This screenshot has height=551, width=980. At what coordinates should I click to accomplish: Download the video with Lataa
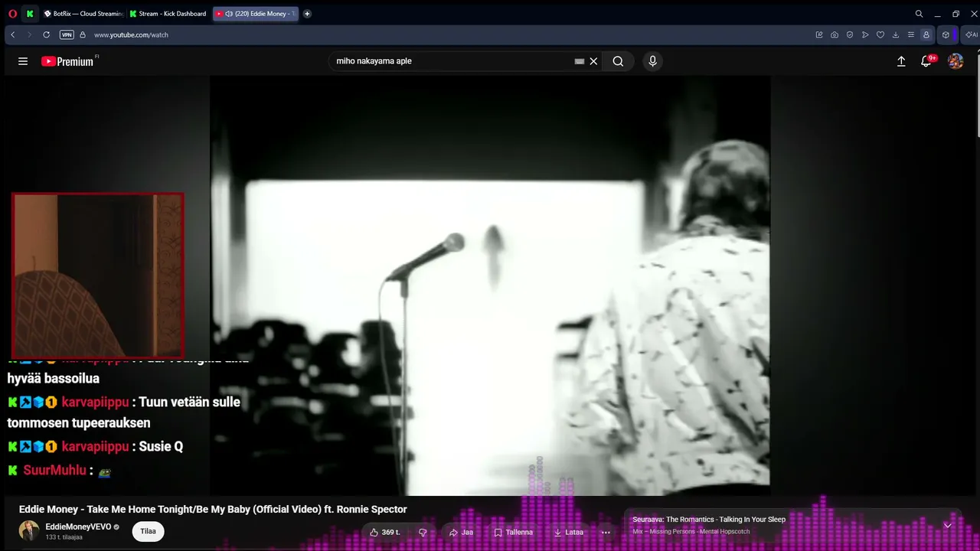569,532
